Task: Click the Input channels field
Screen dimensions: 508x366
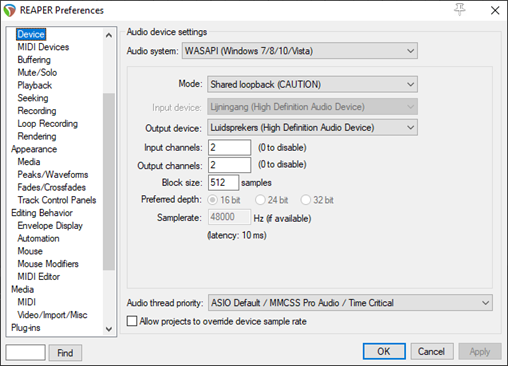Action: [x=230, y=147]
